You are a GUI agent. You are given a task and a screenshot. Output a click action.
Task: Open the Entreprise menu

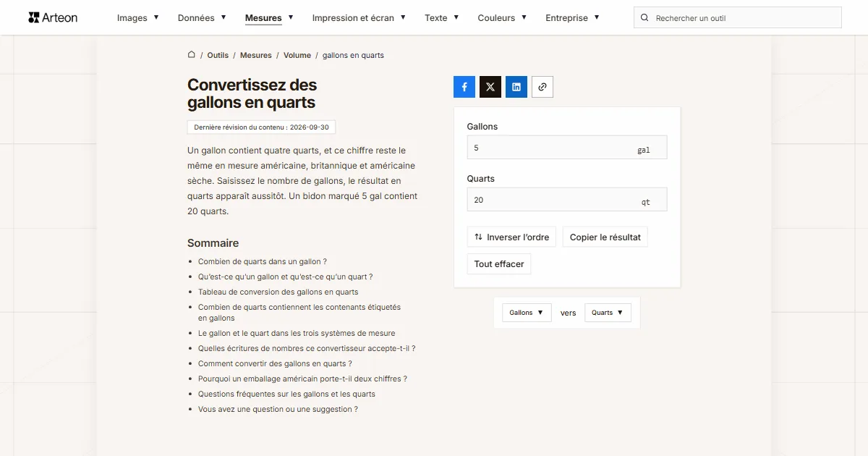click(572, 18)
